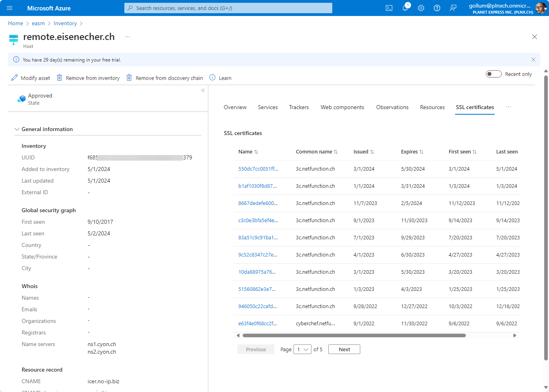This screenshot has width=549, height=392.
Task: Click the help question mark icon
Action: pyautogui.click(x=437, y=8)
